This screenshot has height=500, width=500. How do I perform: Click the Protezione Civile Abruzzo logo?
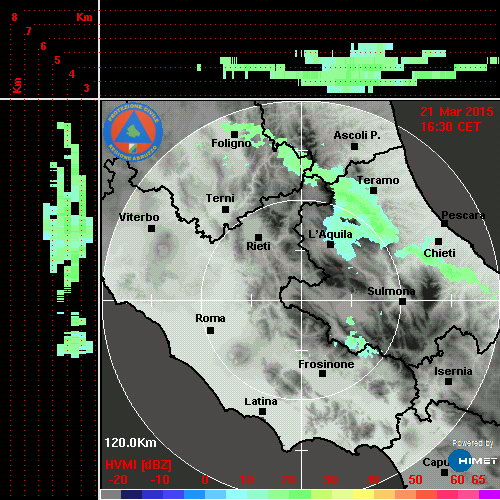pyautogui.click(x=133, y=132)
